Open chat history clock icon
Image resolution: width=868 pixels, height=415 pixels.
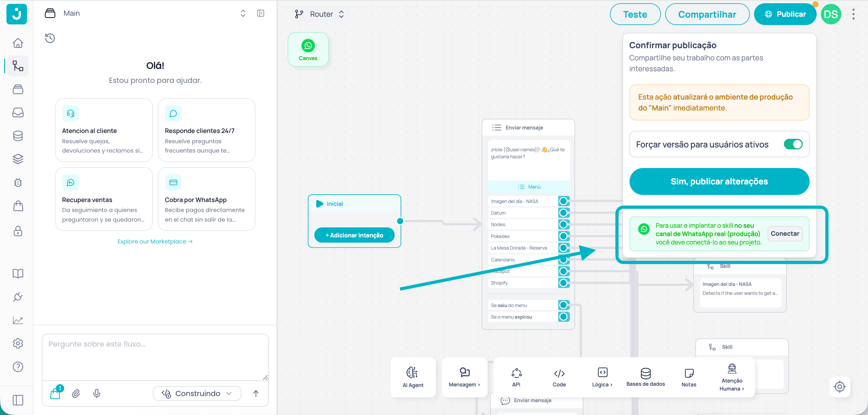pyautogui.click(x=50, y=38)
